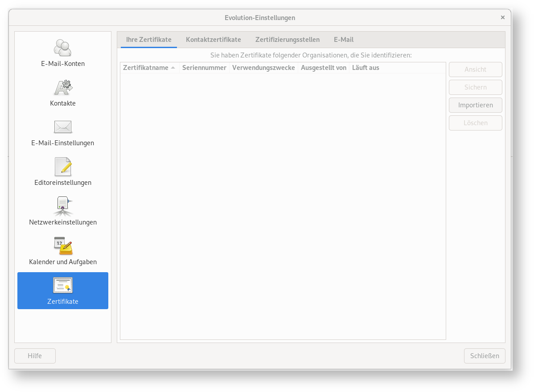Open the Zertifizierungsstellen tab
Screen dimensions: 534x392
coord(287,40)
